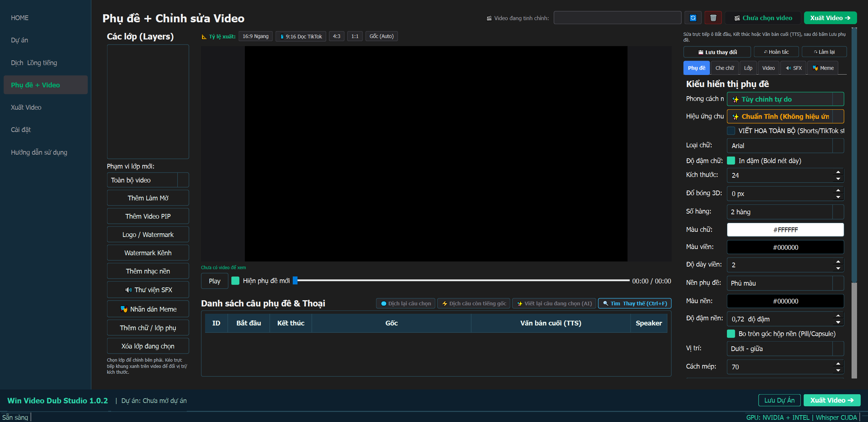Click Lưu thay đổi button
This screenshot has height=422, width=868.
coord(717,52)
